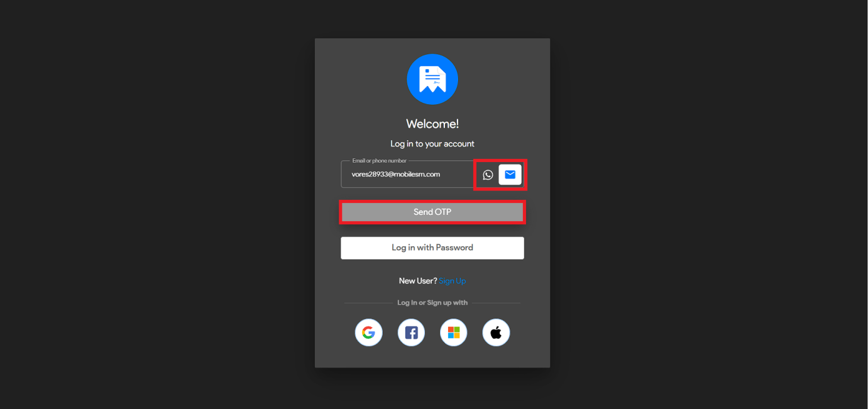Viewport: 868px width, 409px height.
Task: Sign in with Google icon
Action: pyautogui.click(x=369, y=332)
